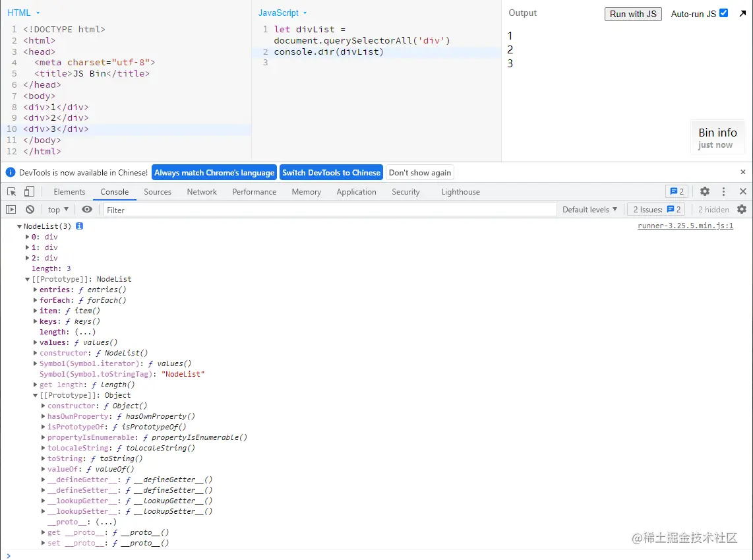Collapse the [[Prototype]]: Object node

coord(35,395)
